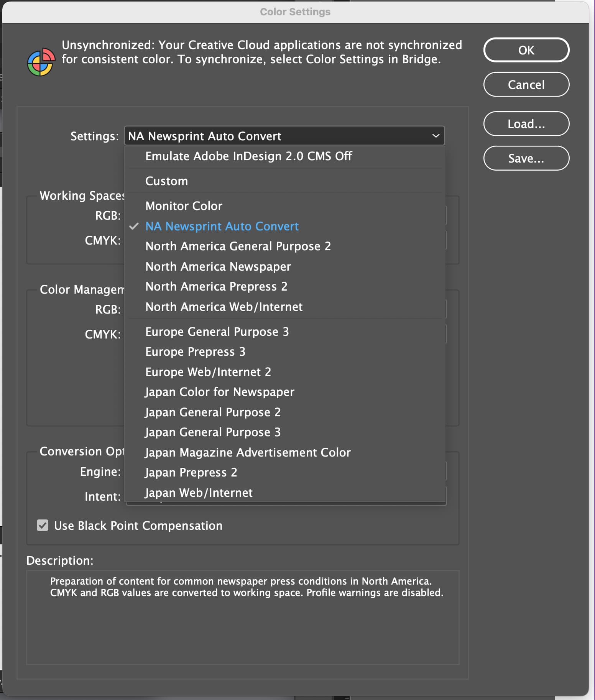Image resolution: width=595 pixels, height=700 pixels.
Task: Switch to North America Prepress 2
Action: [x=216, y=286]
